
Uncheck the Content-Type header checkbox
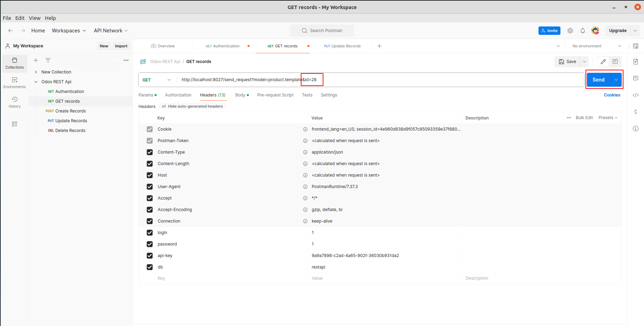click(x=150, y=152)
